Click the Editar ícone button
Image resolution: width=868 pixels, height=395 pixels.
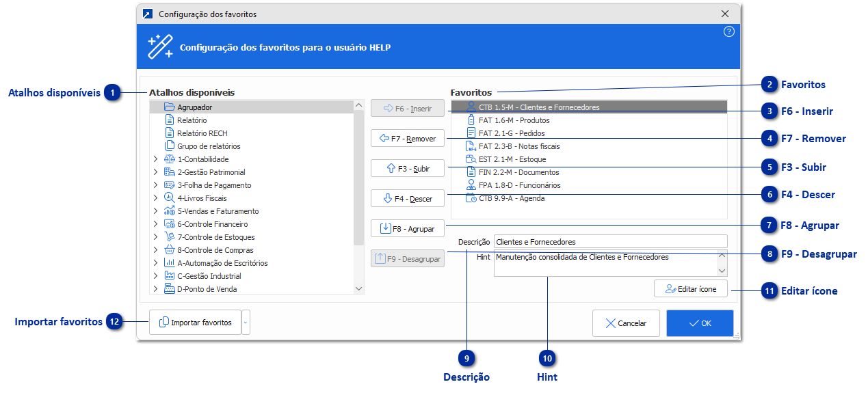(x=692, y=288)
